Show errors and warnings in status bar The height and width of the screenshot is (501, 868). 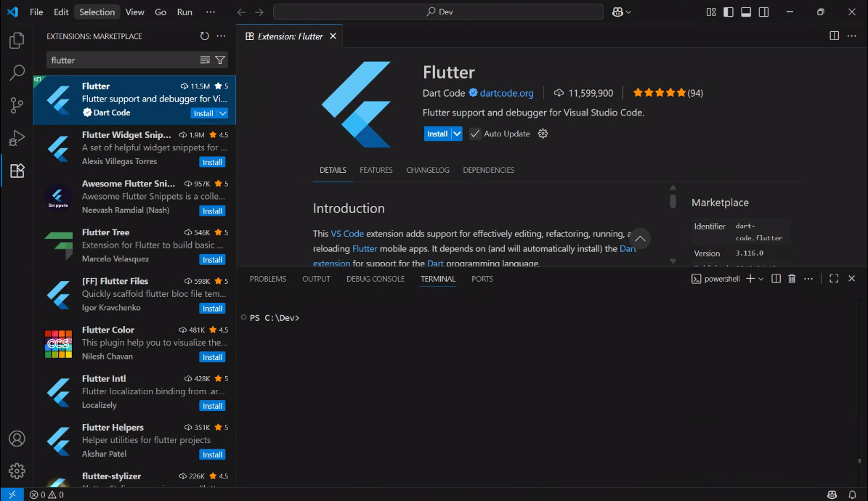pyautogui.click(x=46, y=494)
